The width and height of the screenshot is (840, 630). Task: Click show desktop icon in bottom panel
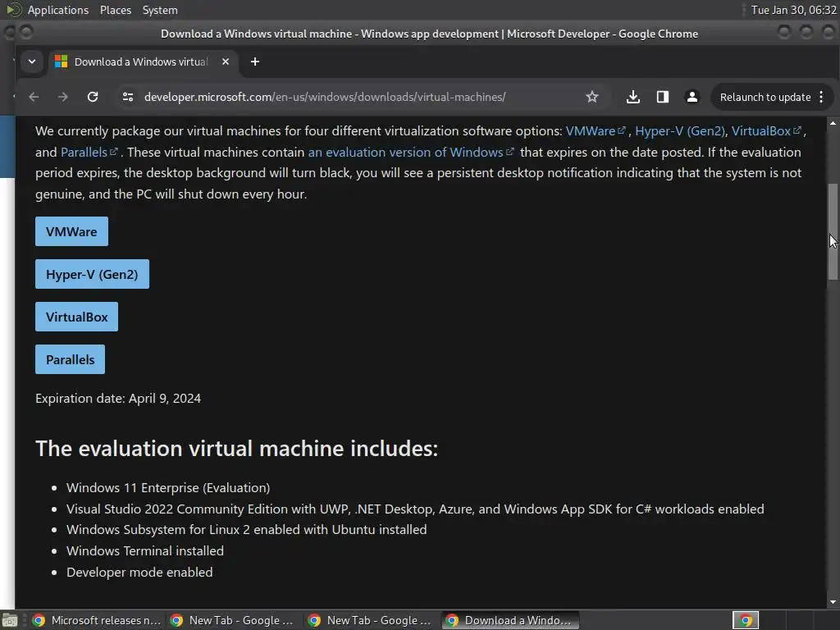[x=10, y=620]
